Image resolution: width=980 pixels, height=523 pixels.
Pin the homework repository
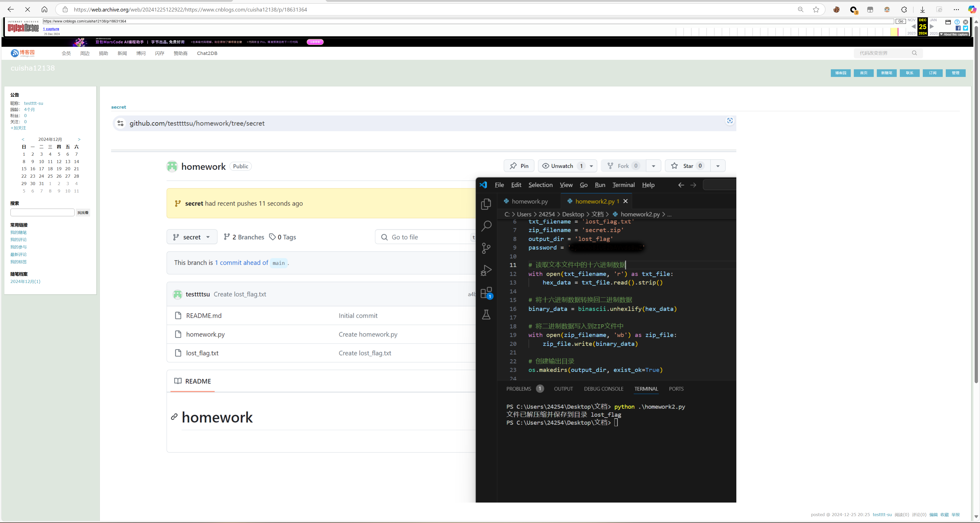(519, 166)
